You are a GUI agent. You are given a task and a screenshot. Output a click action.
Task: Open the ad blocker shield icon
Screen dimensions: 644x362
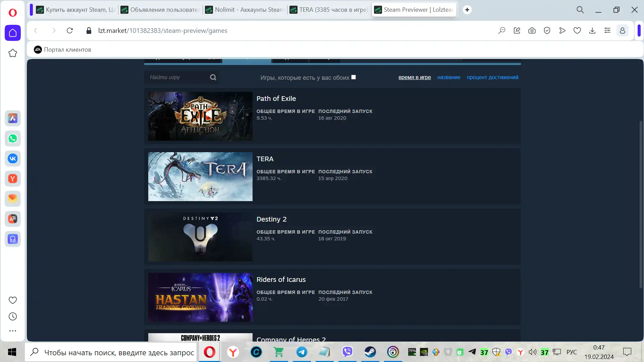click(547, 31)
